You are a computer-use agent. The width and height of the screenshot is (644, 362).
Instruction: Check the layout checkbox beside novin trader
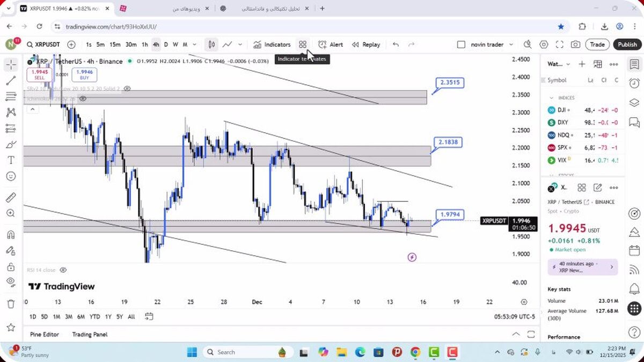point(461,45)
